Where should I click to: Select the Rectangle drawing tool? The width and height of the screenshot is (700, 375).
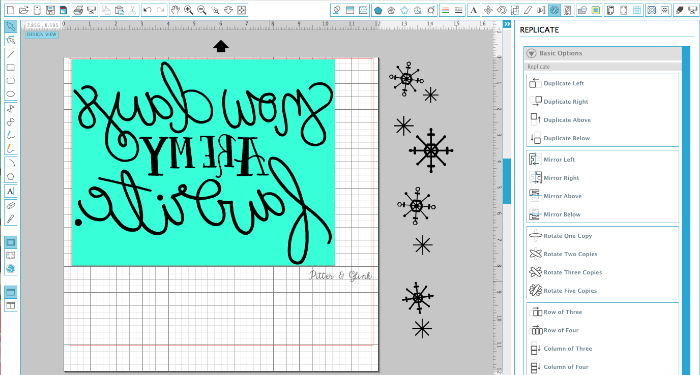11,68
